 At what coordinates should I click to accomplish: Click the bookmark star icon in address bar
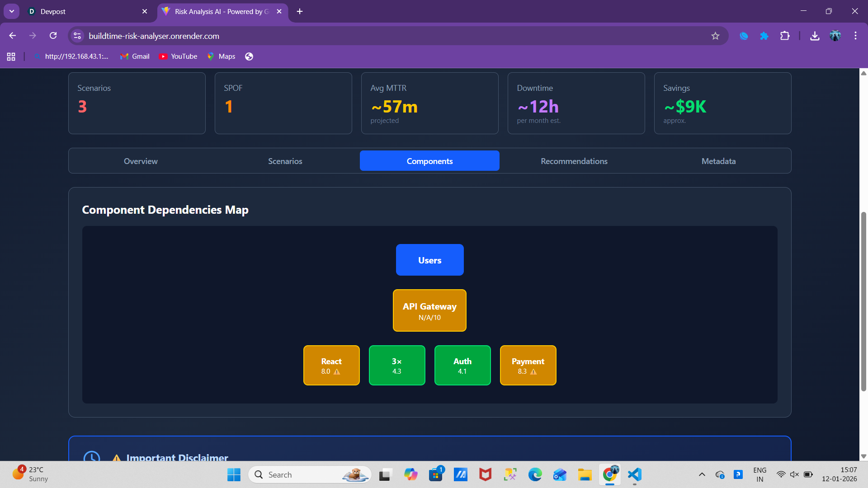point(715,36)
